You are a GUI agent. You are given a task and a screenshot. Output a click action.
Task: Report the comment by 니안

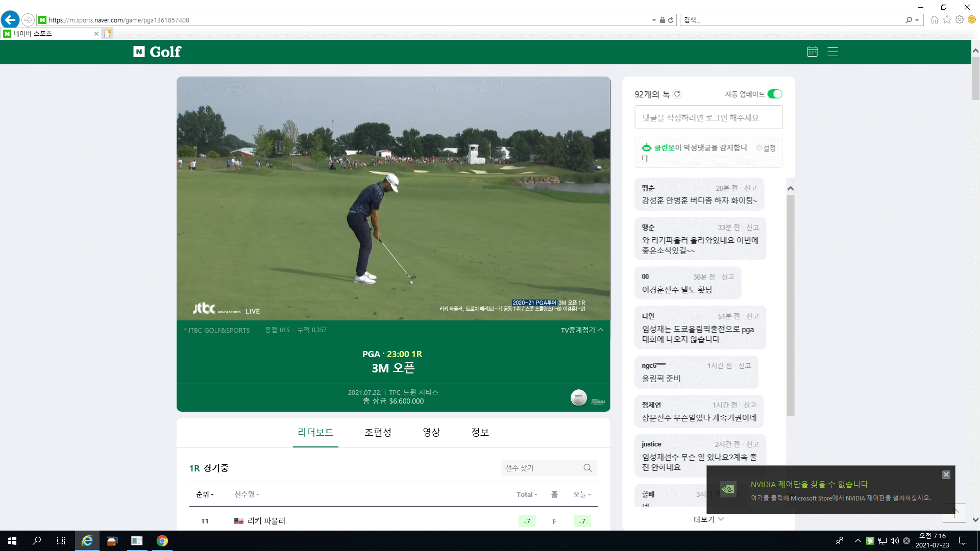(x=752, y=316)
